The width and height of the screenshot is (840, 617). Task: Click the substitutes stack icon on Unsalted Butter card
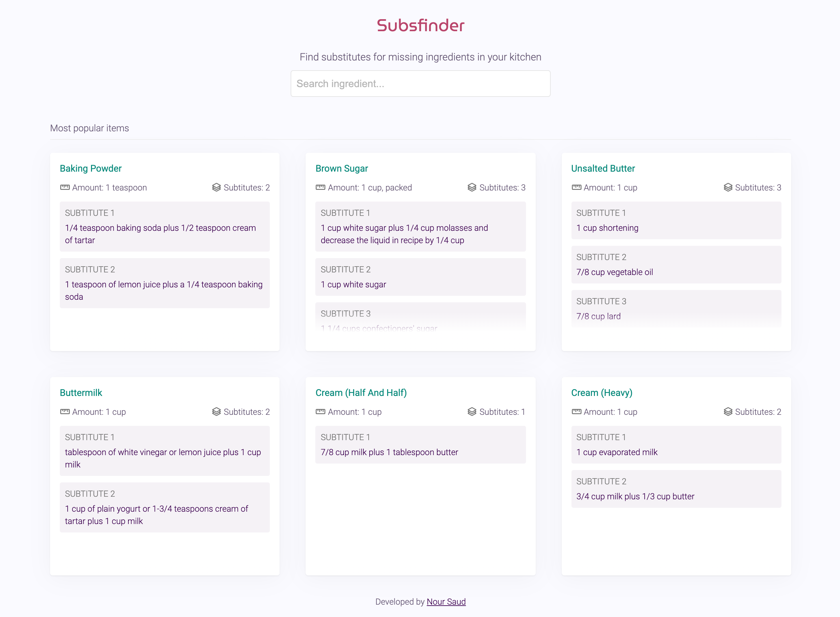728,188
